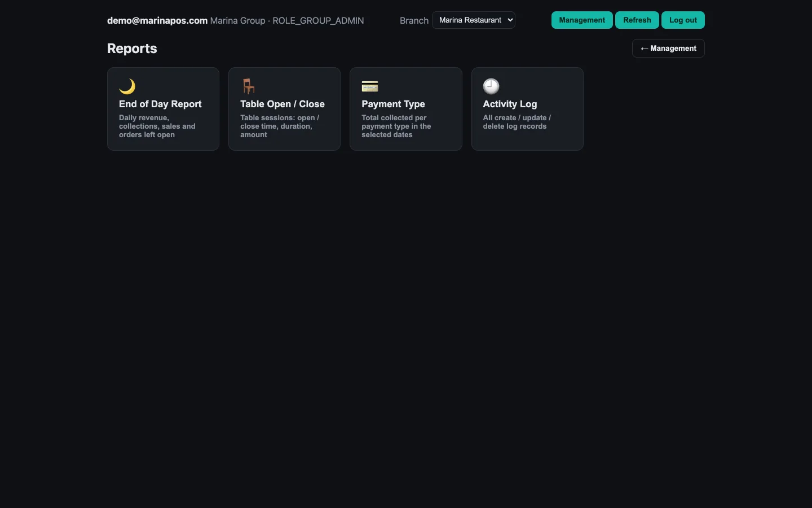The height and width of the screenshot is (508, 812).
Task: Click the all create / update / delete text
Action: [517, 122]
